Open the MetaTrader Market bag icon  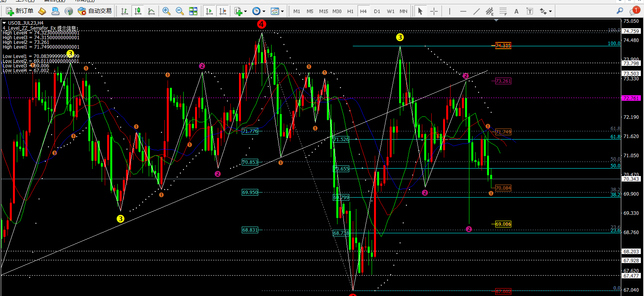pos(42,11)
